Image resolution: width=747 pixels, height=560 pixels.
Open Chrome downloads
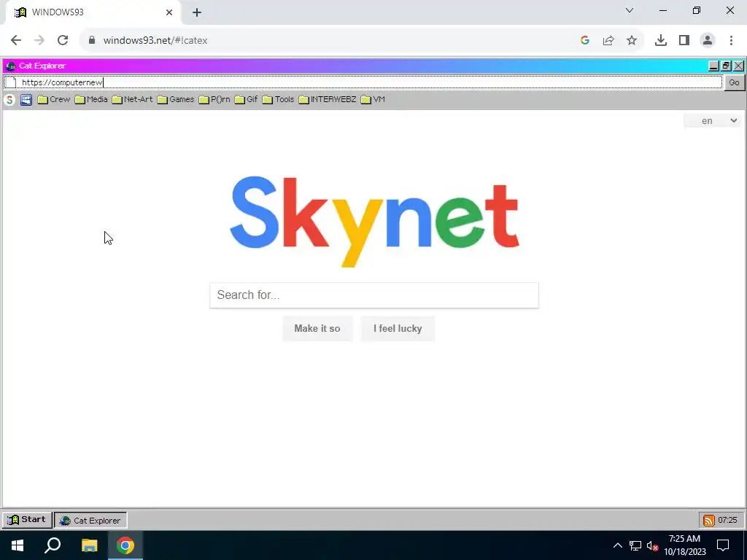pyautogui.click(x=661, y=41)
